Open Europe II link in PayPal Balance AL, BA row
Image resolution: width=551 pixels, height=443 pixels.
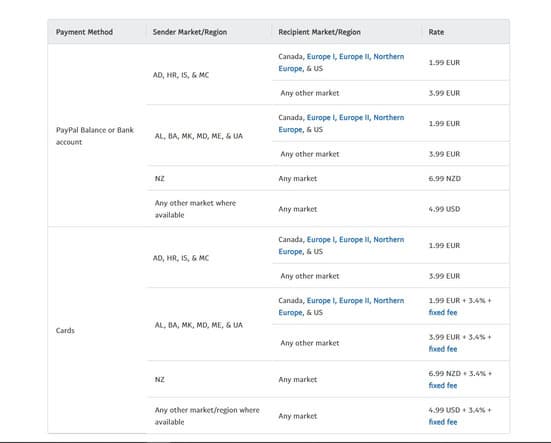tap(354, 118)
